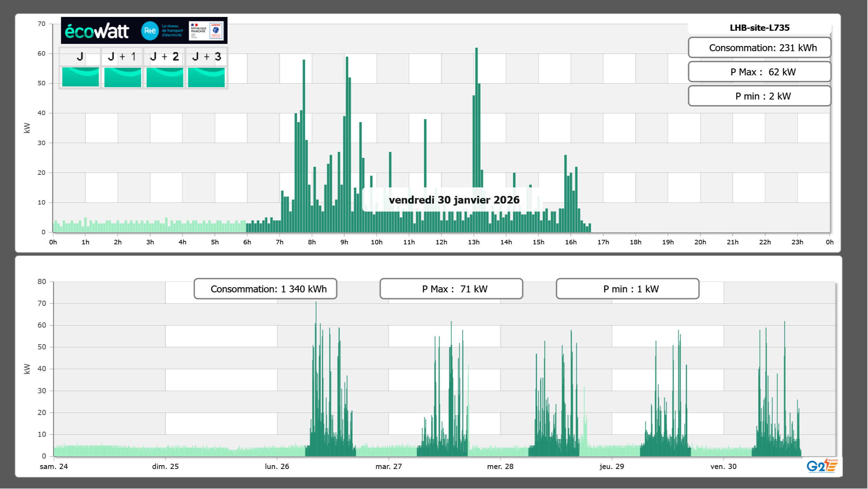Click the G2E France logo
Screen dimensions: 868x489
[822, 466]
